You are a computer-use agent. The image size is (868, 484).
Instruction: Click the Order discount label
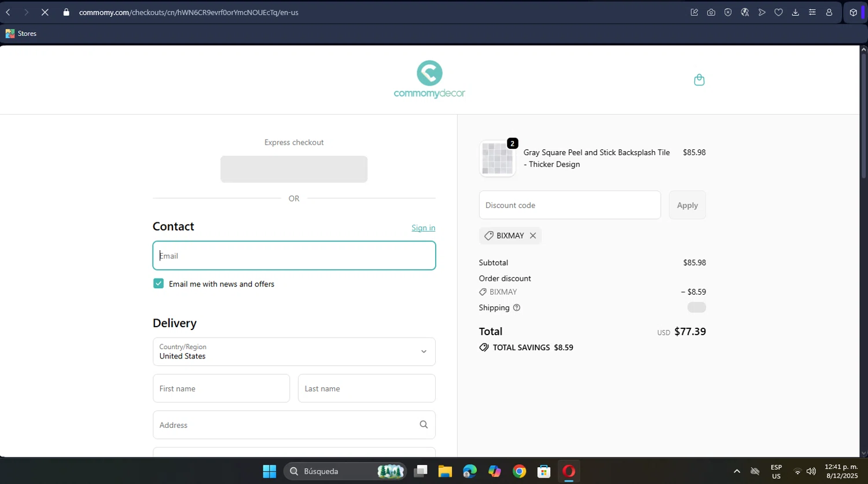coord(505,278)
